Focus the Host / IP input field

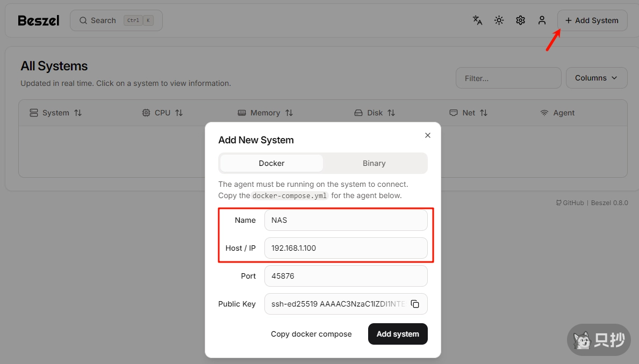tap(346, 248)
